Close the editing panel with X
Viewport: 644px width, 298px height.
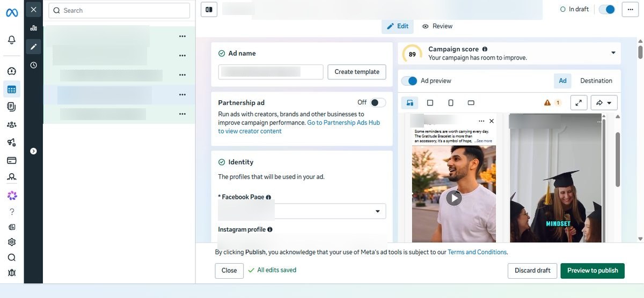pos(34,10)
